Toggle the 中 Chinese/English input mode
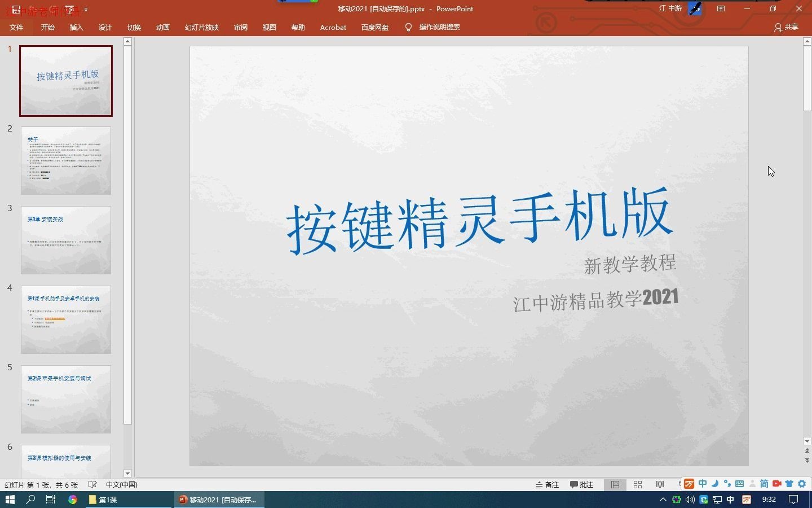Screen dimensions: 812x508 pyautogui.click(x=703, y=484)
